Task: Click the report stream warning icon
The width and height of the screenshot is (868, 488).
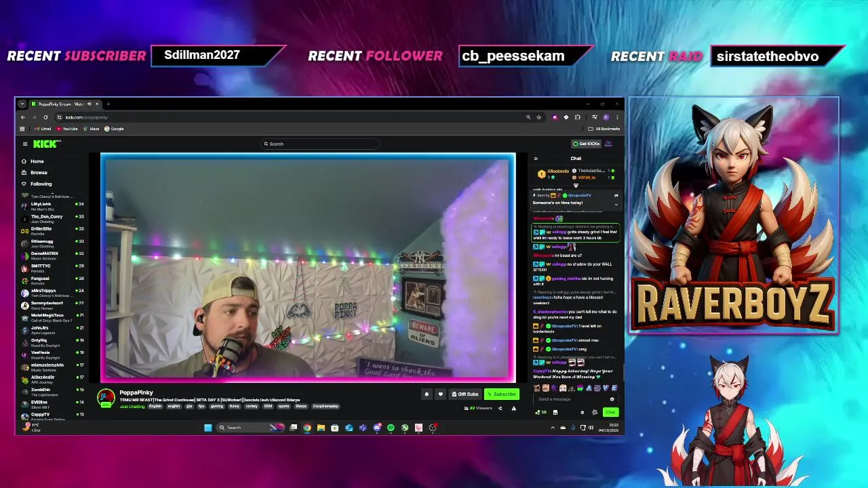Action: [x=513, y=408]
